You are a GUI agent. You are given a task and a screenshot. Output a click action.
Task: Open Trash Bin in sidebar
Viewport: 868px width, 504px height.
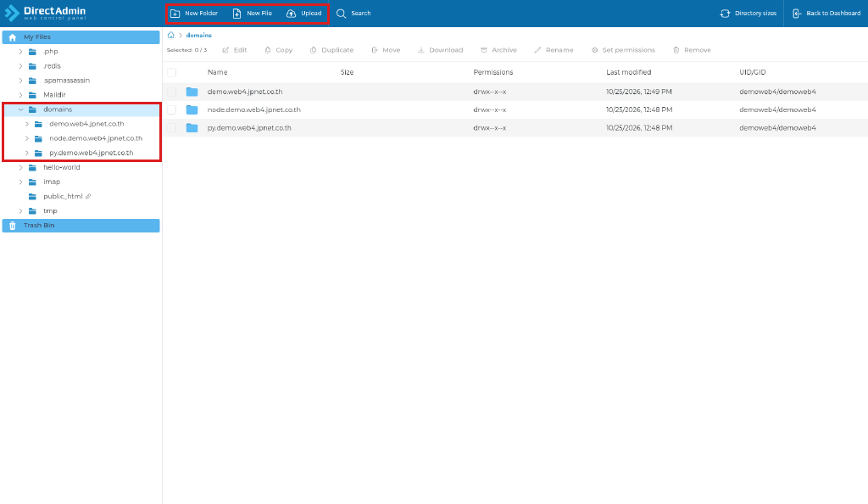(81, 226)
